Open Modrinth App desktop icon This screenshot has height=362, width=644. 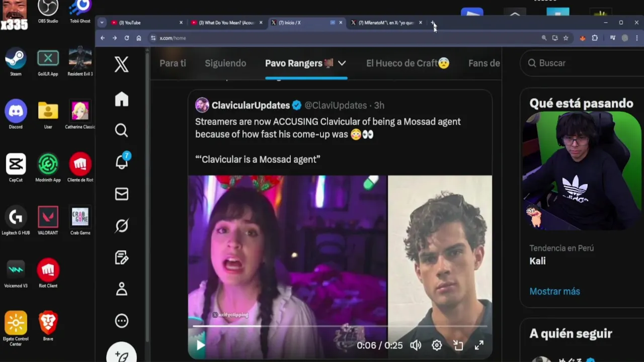[x=48, y=168]
